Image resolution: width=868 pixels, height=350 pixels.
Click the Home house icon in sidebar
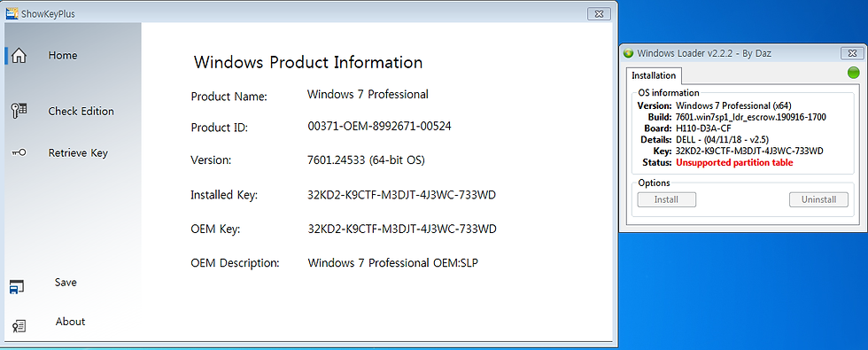point(19,55)
